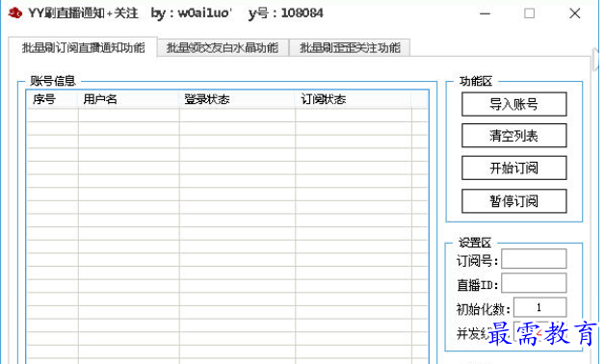
Task: Switch to 批量刷订阅直播通知功能 tab
Action: point(83,47)
